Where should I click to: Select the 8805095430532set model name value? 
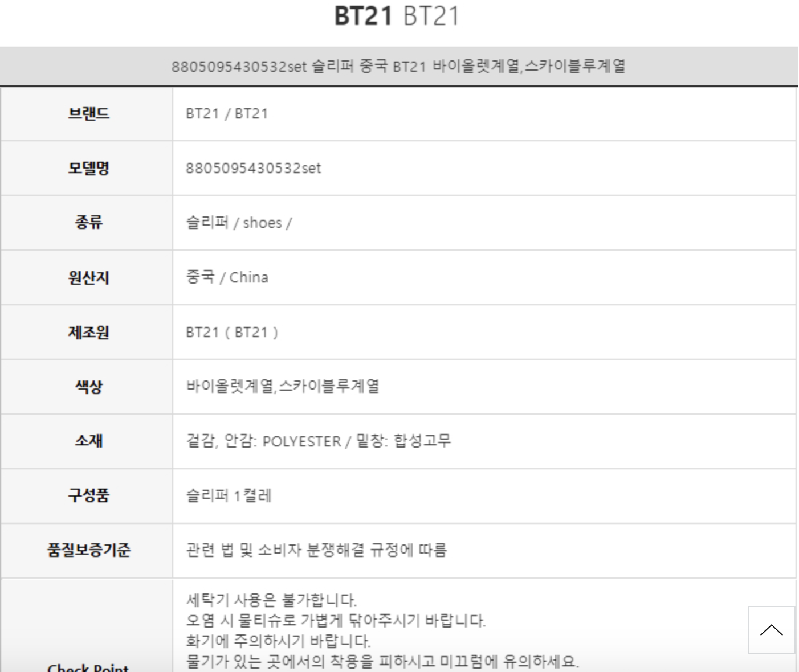tap(254, 168)
